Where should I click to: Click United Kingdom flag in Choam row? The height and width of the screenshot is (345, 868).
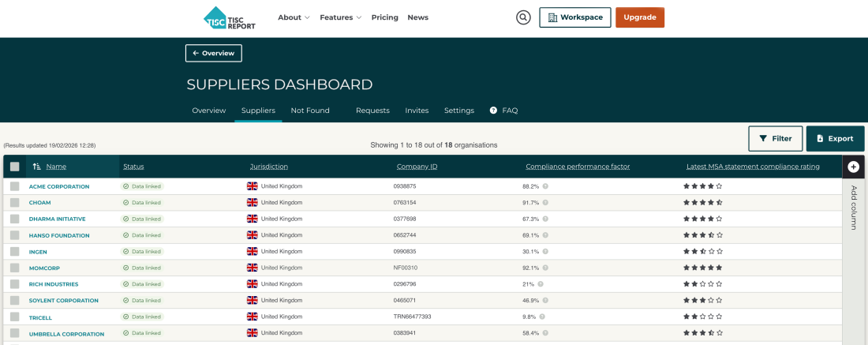[x=253, y=203]
